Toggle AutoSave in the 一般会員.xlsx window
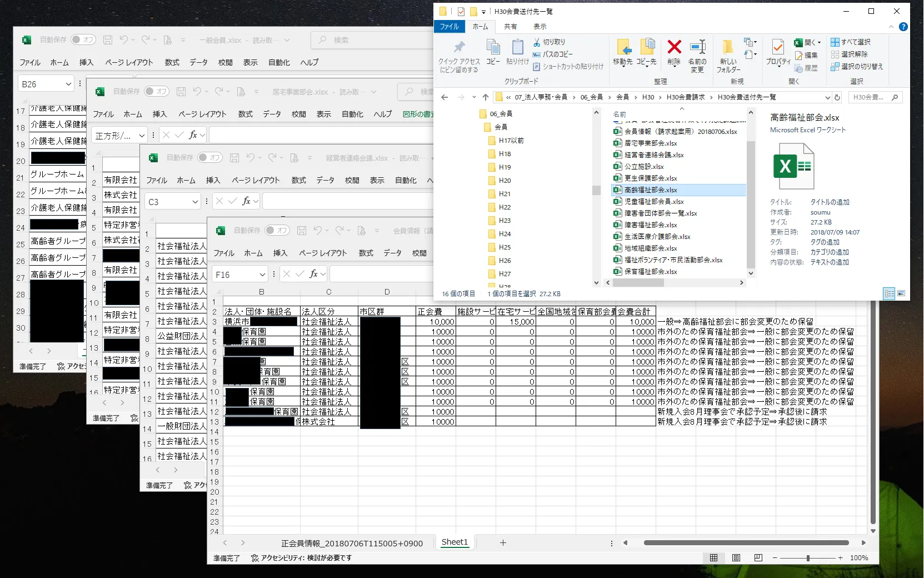Viewport: 924px width, 578px height. click(83, 40)
